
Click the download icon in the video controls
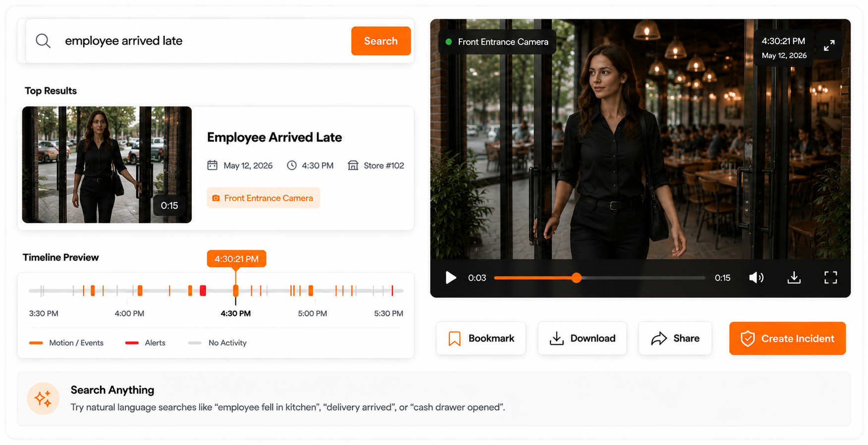click(794, 278)
